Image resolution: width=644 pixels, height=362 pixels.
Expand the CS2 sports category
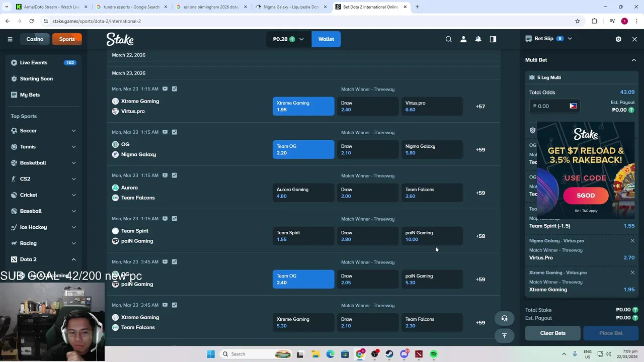pos(73,179)
